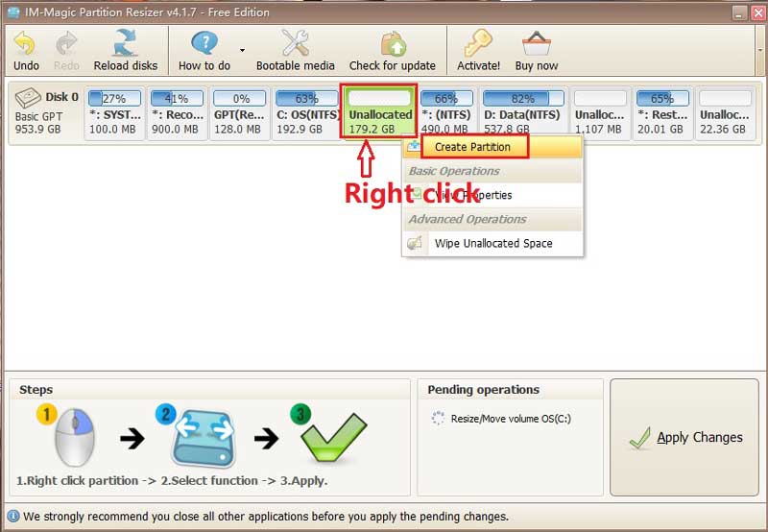The image size is (768, 532).
Task: Select the SYST... 100.0 MB partition
Action: 114,112
